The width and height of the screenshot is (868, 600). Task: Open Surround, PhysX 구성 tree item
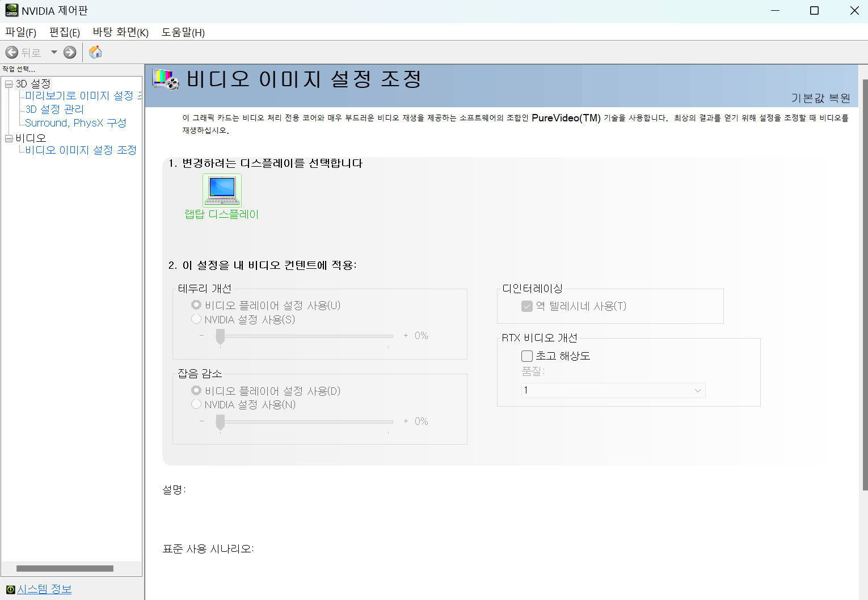click(x=75, y=123)
